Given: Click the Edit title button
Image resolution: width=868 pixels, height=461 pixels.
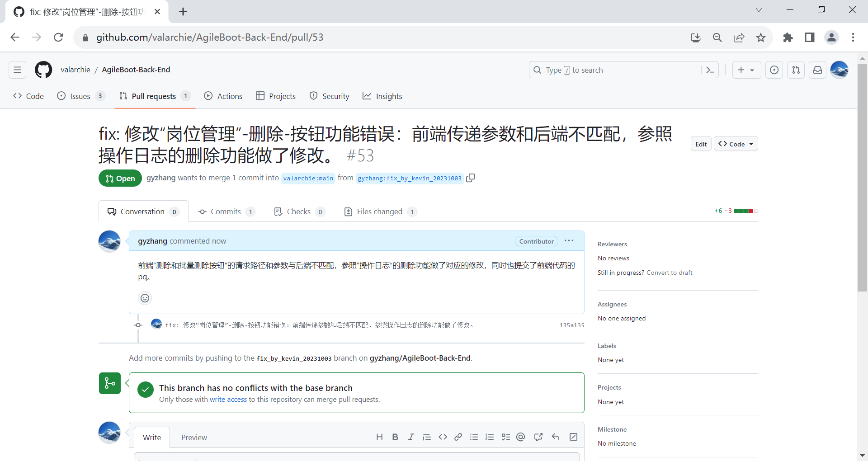Looking at the screenshot, I should click(x=701, y=144).
